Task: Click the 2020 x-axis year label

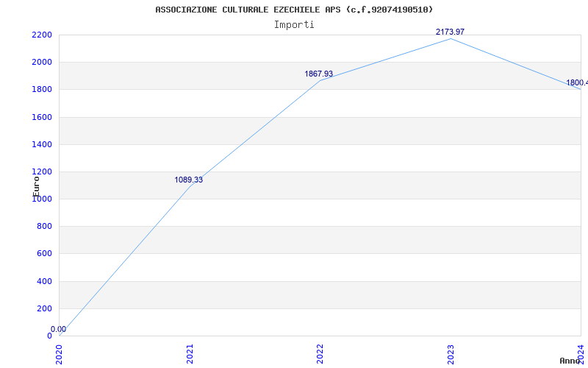Action: click(x=60, y=354)
